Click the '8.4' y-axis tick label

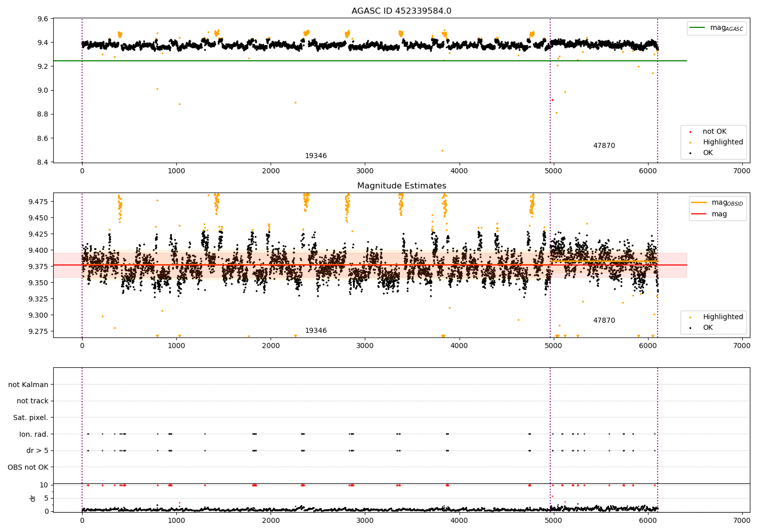[x=44, y=162]
